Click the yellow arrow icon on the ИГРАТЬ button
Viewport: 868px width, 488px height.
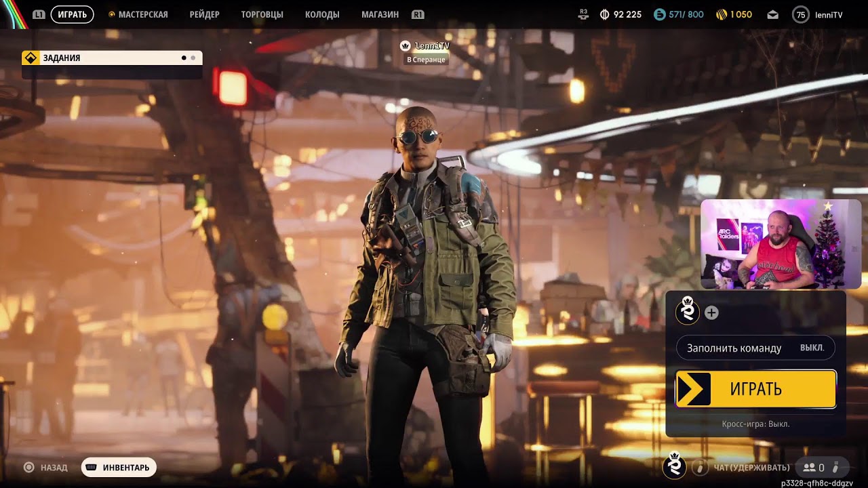coord(694,389)
